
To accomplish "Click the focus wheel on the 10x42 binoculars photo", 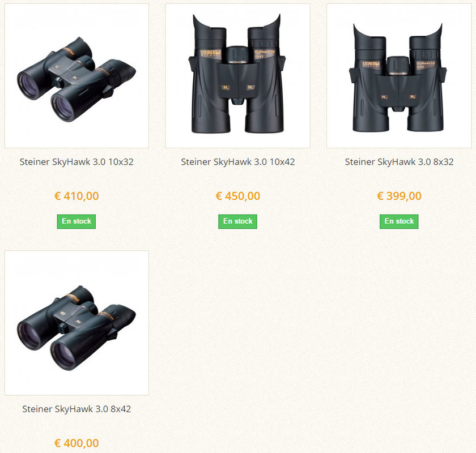I will pyautogui.click(x=237, y=54).
